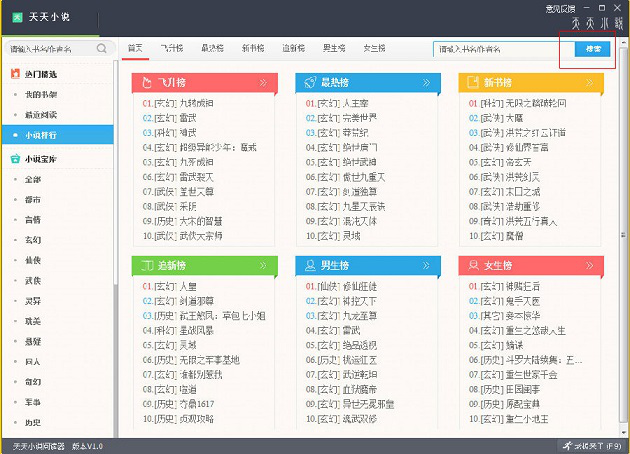
Task: Switch to the 新书榜 tab
Action: click(x=253, y=48)
